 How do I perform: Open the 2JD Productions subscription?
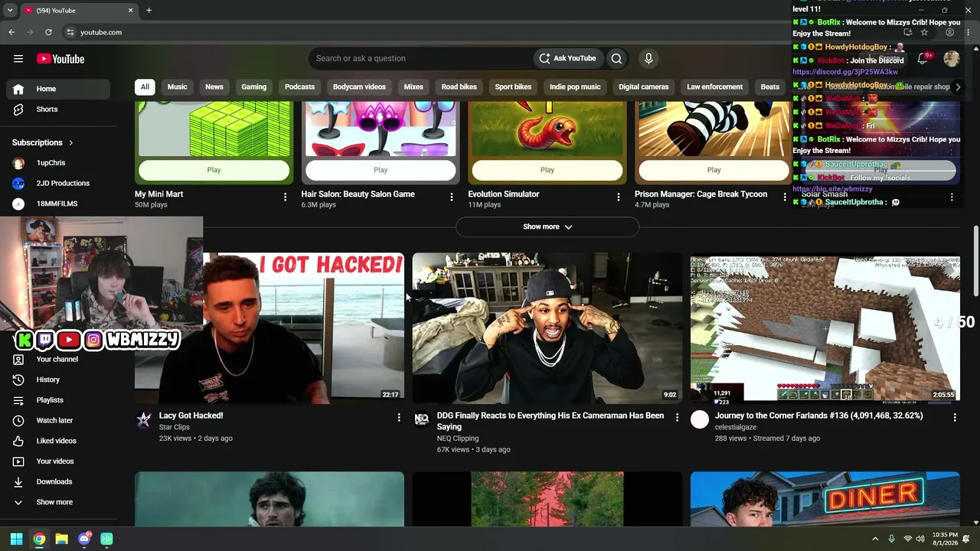(x=58, y=184)
